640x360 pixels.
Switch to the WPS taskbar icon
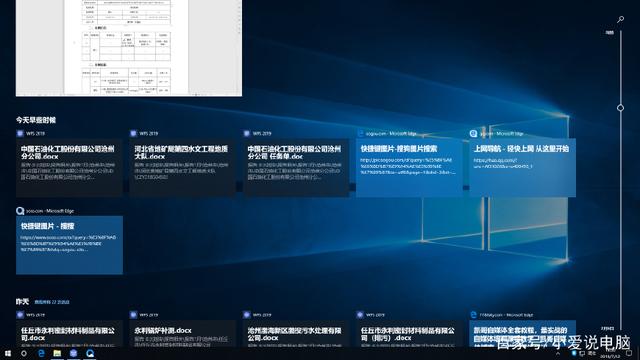coord(73,353)
